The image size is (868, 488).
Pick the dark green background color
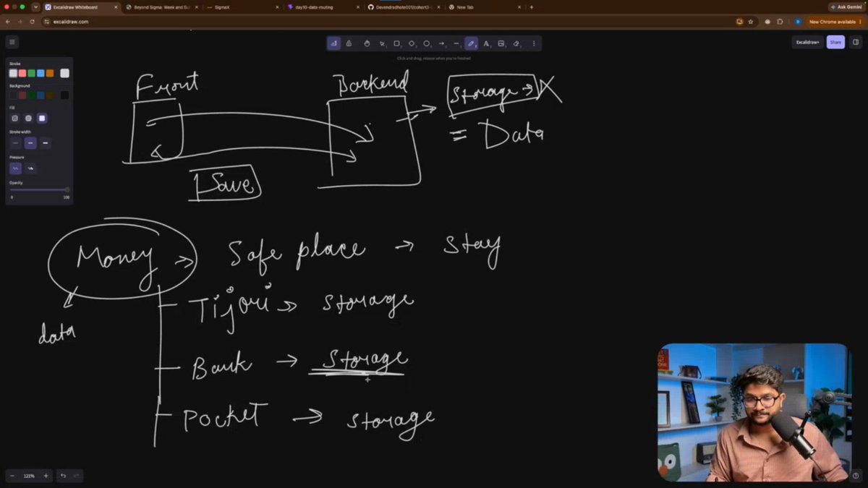point(32,95)
